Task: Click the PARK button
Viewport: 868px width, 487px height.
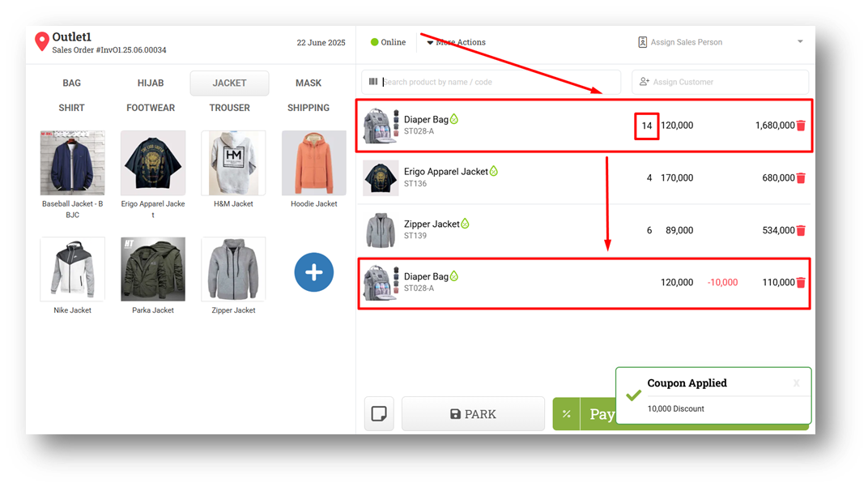Action: [474, 414]
